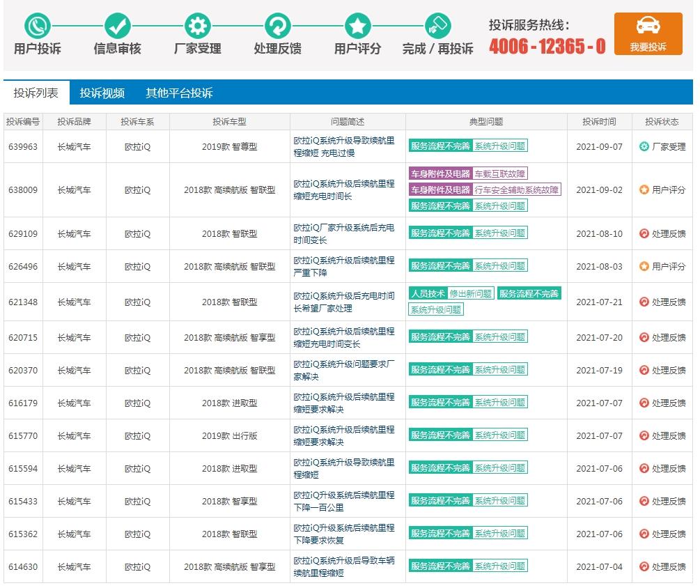This screenshot has width=700, height=588.
Task: Click the 用户评分 status icon in row 638009
Action: click(x=644, y=189)
